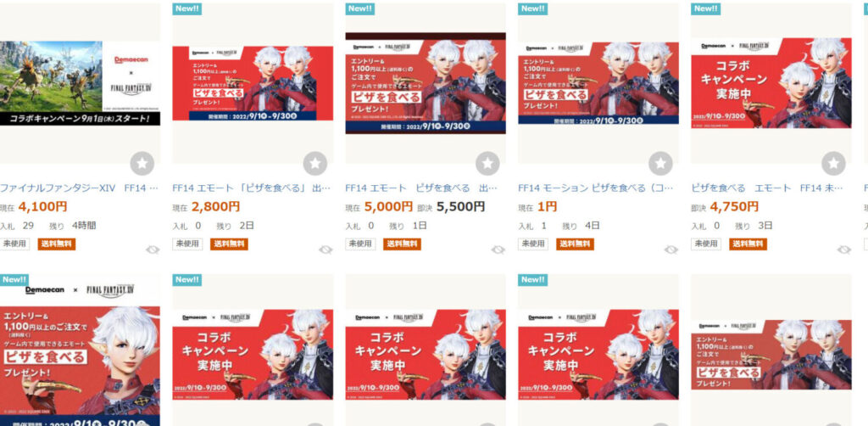Click the Demaecan collaboration September 1 start thumbnail

tap(80, 83)
